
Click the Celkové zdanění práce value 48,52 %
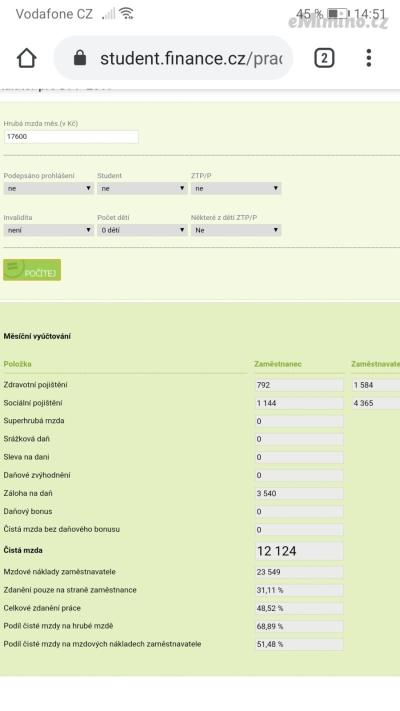click(x=299, y=609)
